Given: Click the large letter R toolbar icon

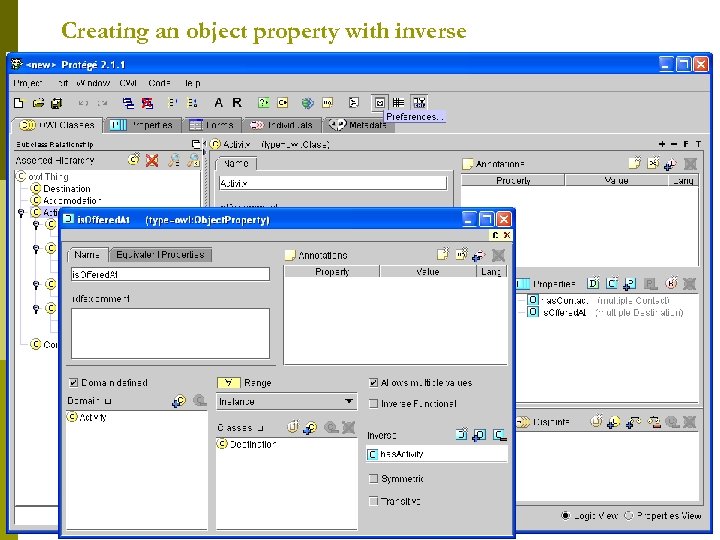Looking at the screenshot, I should 236,103.
